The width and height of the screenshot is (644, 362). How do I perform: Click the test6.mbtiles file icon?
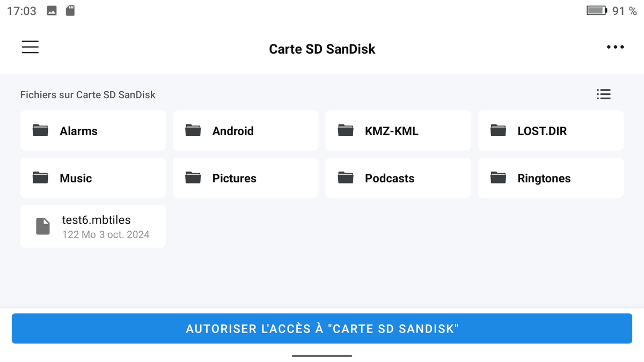pos(43,226)
